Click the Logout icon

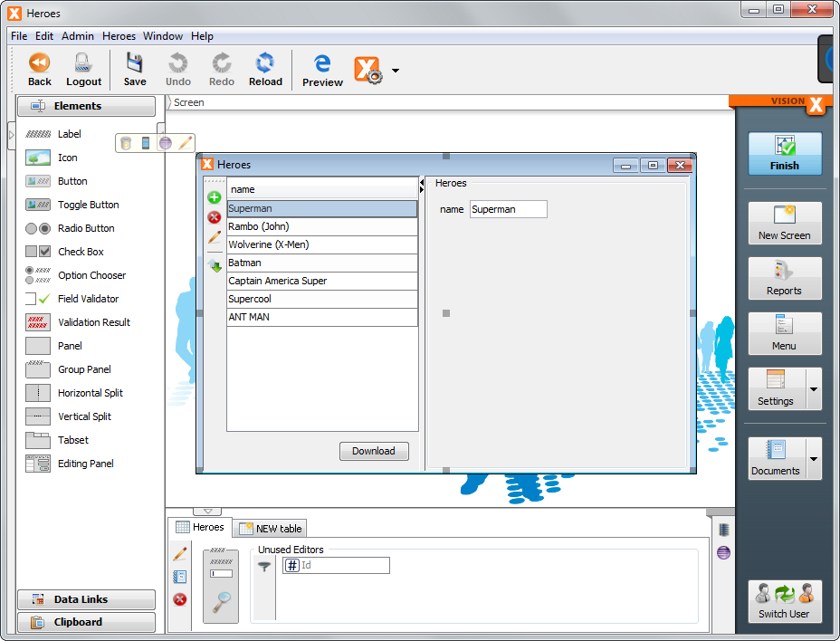(x=83, y=63)
